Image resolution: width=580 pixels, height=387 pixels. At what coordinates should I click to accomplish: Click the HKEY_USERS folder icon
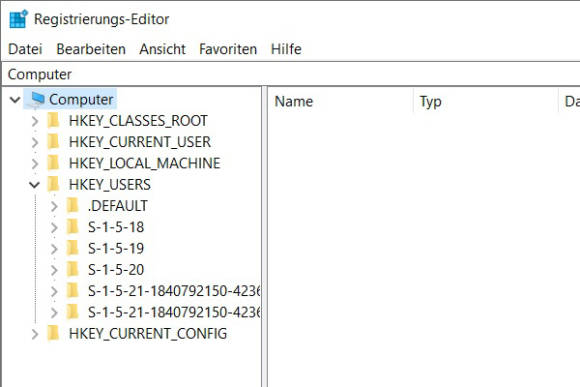click(54, 184)
